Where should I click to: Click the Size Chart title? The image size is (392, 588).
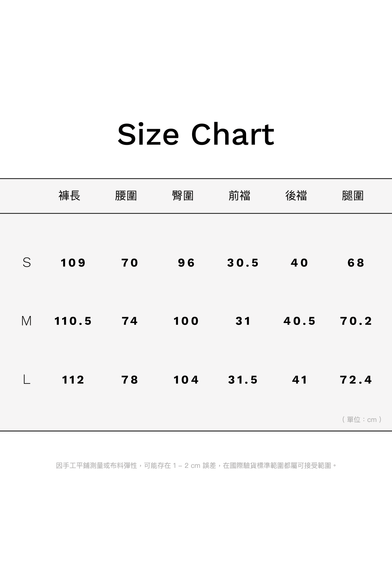[x=196, y=134]
